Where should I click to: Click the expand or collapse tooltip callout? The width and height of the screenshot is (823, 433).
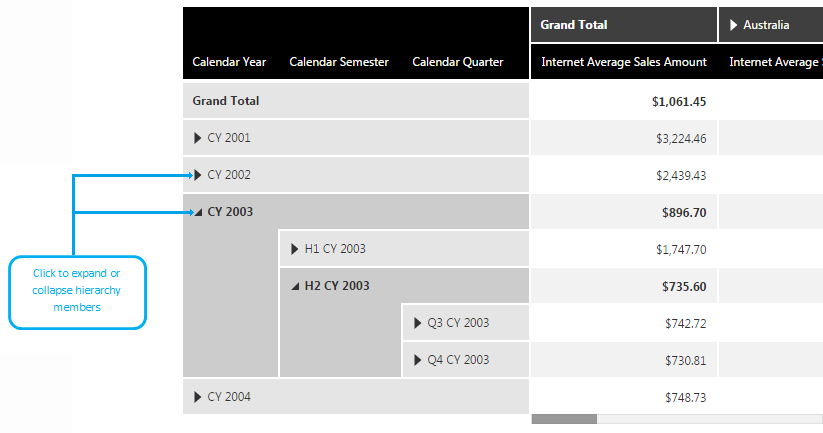click(78, 292)
